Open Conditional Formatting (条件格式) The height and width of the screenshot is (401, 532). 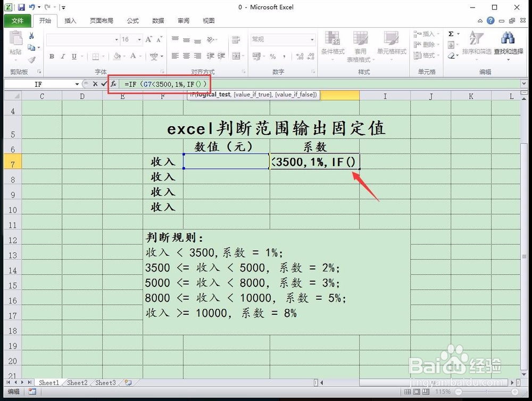pyautogui.click(x=332, y=46)
